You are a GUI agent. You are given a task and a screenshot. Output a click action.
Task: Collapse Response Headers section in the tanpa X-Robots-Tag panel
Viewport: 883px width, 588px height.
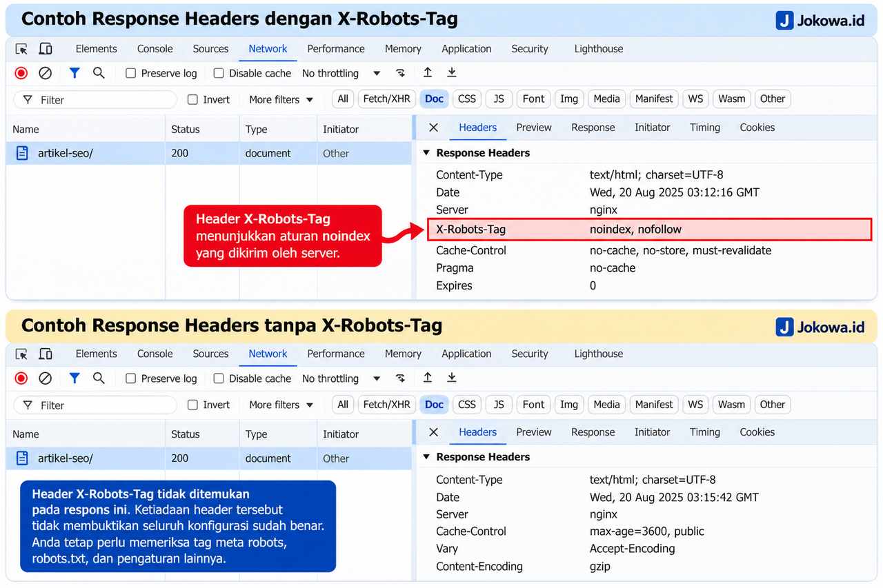click(x=426, y=457)
